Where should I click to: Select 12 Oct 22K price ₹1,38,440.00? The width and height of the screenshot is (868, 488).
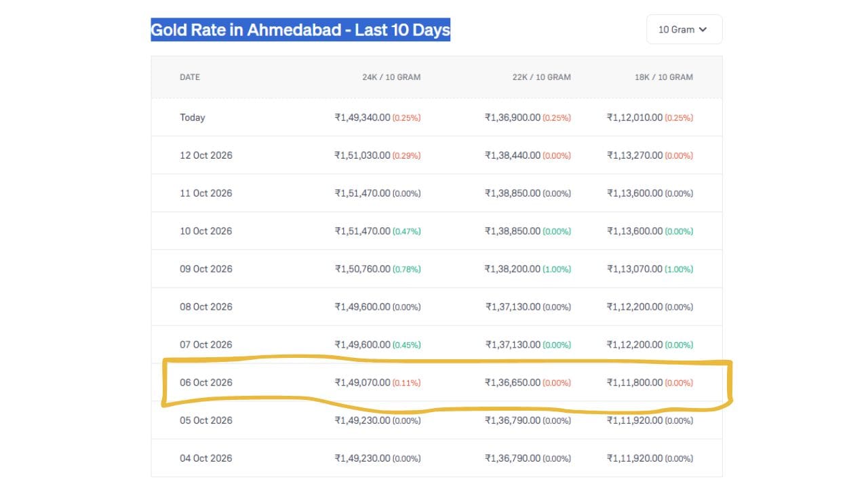point(513,155)
